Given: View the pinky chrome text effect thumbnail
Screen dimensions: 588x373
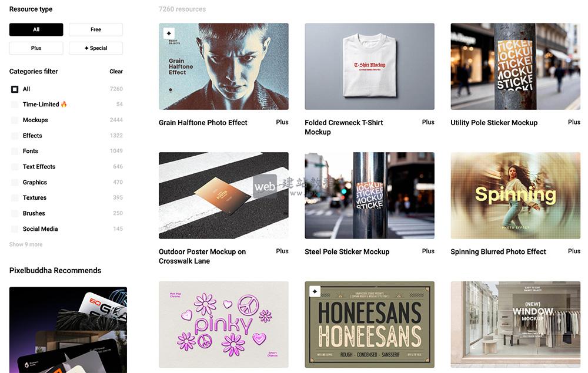Looking at the screenshot, I should click(x=223, y=324).
